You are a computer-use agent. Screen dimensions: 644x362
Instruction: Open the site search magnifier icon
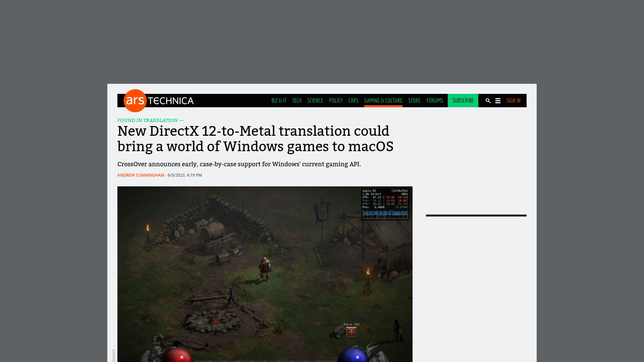click(488, 101)
